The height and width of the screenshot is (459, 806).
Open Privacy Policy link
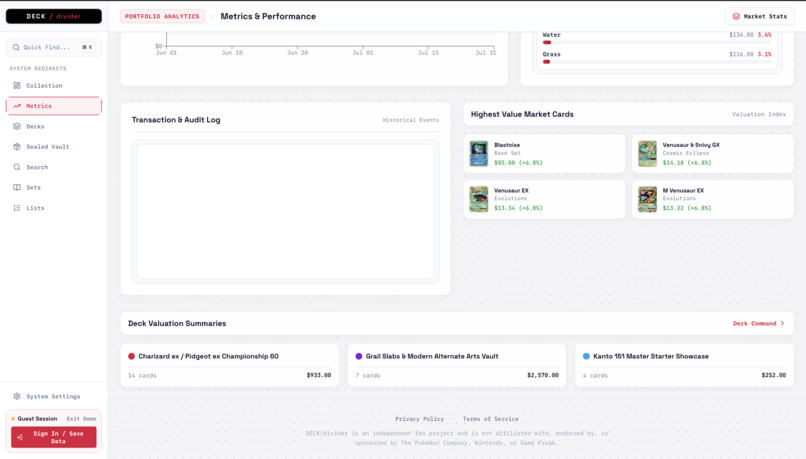click(x=419, y=419)
